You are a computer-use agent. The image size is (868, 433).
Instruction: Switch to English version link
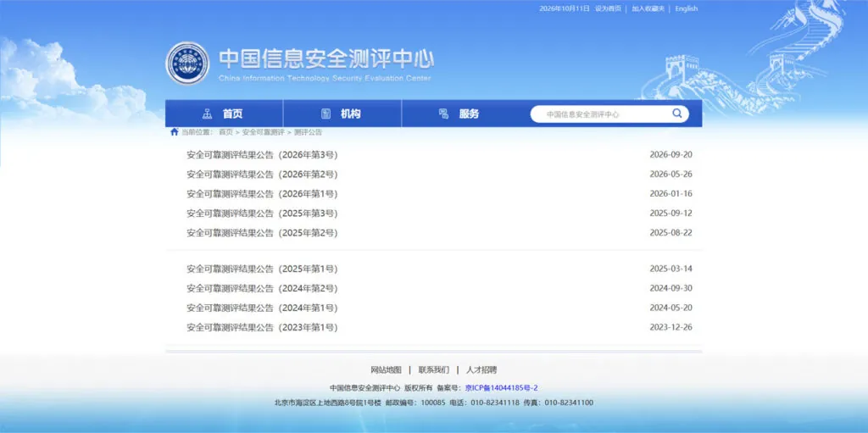pos(687,8)
